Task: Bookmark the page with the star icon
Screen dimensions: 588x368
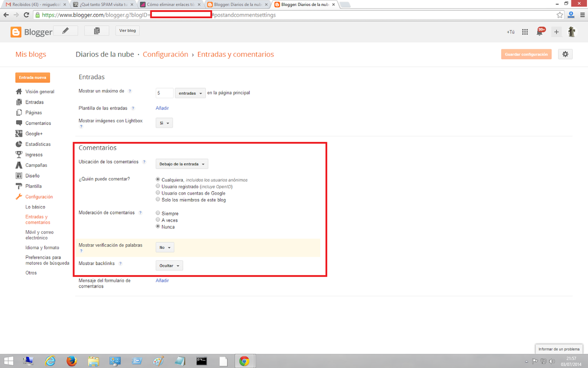Action: (x=560, y=15)
